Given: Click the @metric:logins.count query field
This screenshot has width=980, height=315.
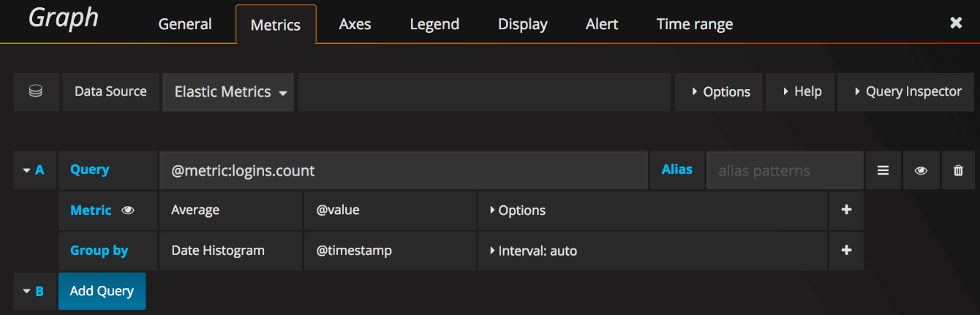Looking at the screenshot, I should tap(402, 170).
